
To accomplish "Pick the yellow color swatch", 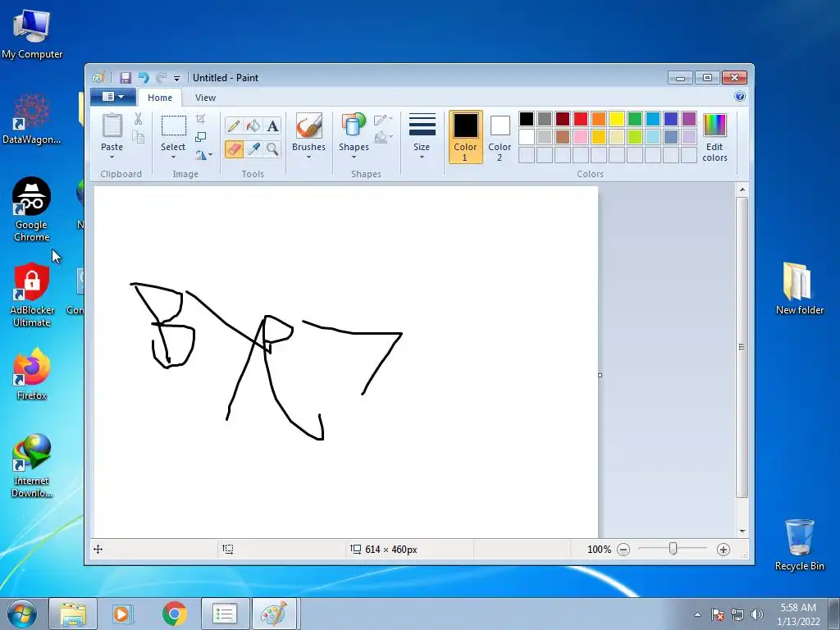I will point(617,119).
